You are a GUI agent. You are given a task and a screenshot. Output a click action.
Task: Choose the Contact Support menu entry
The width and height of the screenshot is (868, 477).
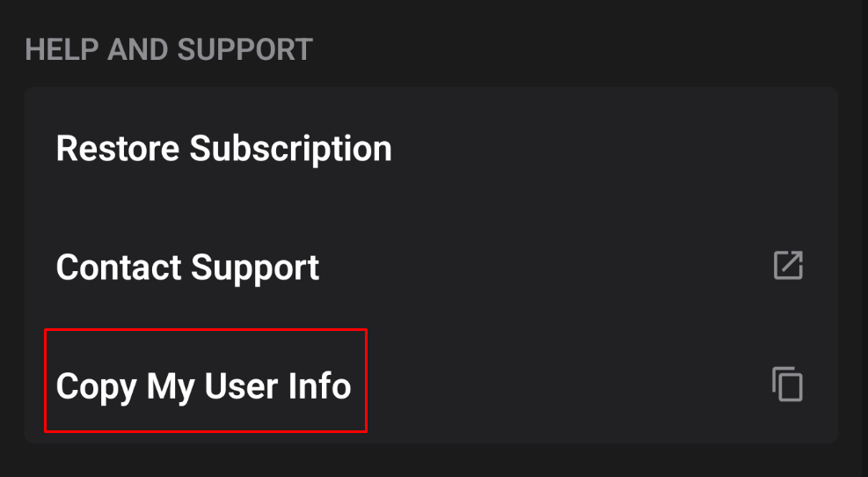(x=187, y=267)
